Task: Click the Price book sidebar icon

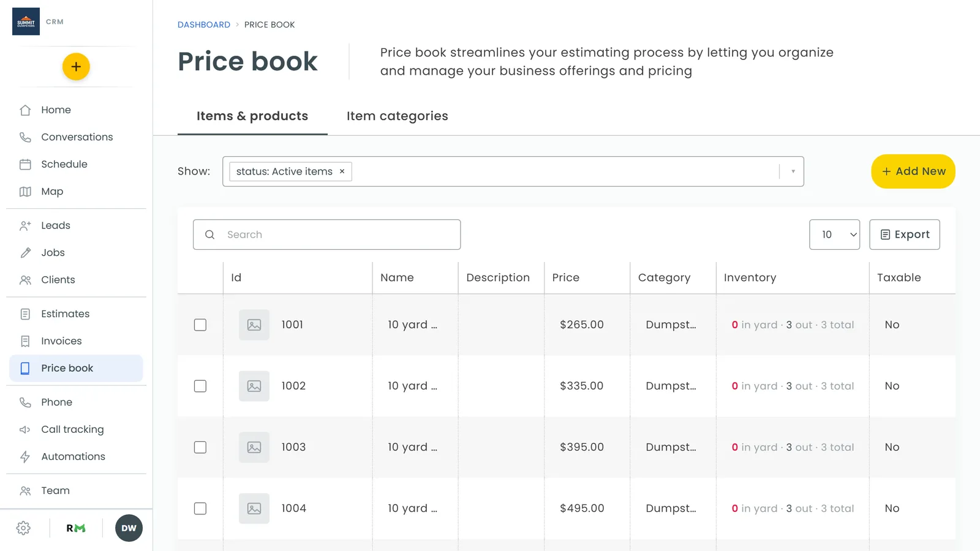Action: point(25,369)
